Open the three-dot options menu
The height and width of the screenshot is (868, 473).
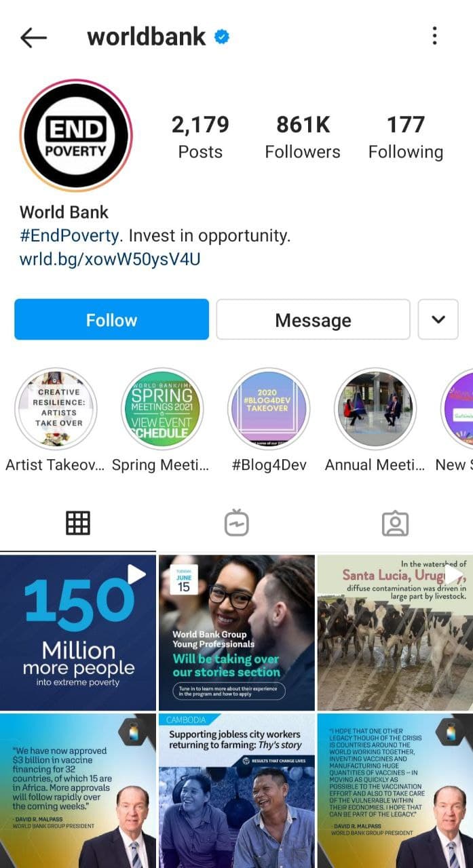pos(434,35)
